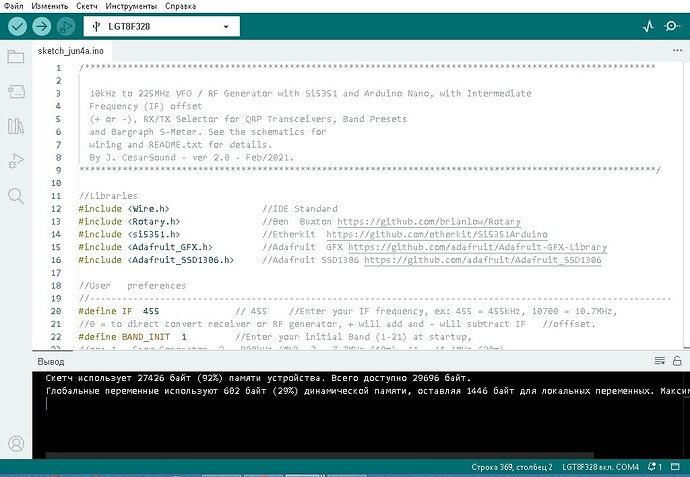Image resolution: width=690 pixels, height=477 pixels.
Task: Open the Debug sidebar panel icon
Action: point(16,161)
